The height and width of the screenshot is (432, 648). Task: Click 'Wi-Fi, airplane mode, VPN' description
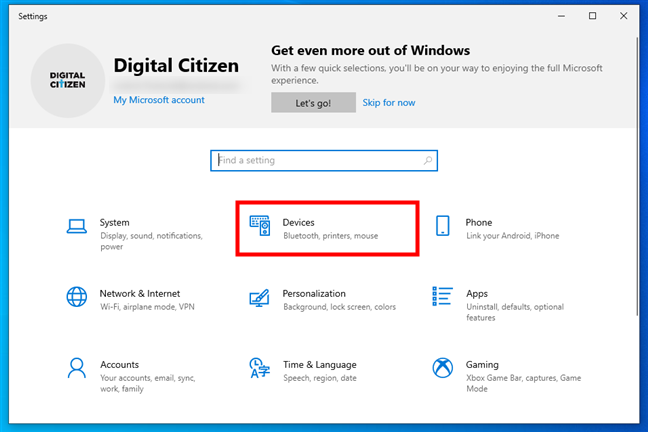(x=147, y=307)
